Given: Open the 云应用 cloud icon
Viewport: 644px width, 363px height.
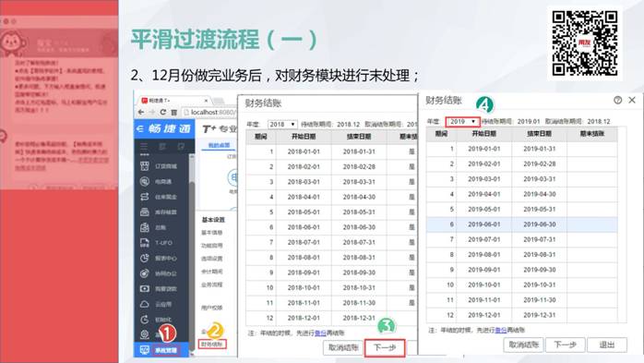Looking at the screenshot, I should tap(145, 304).
